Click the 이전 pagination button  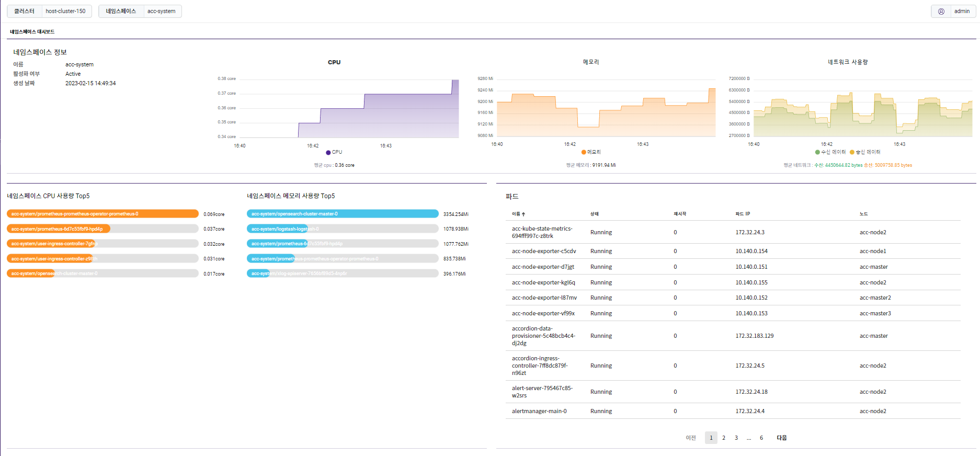pos(691,438)
